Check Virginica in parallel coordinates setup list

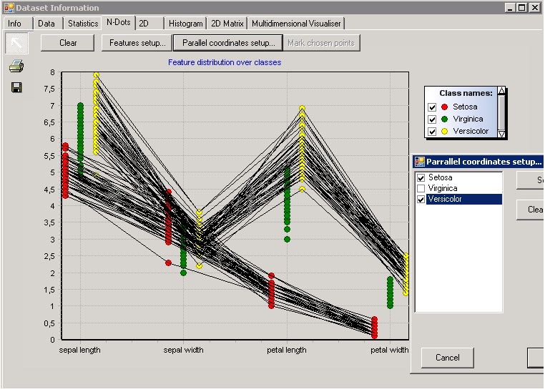click(421, 188)
